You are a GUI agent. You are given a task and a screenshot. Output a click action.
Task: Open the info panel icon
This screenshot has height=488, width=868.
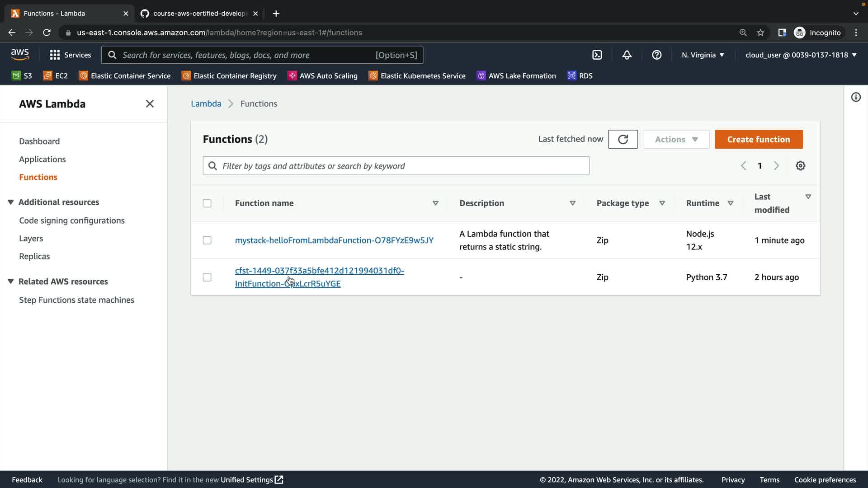(x=855, y=97)
